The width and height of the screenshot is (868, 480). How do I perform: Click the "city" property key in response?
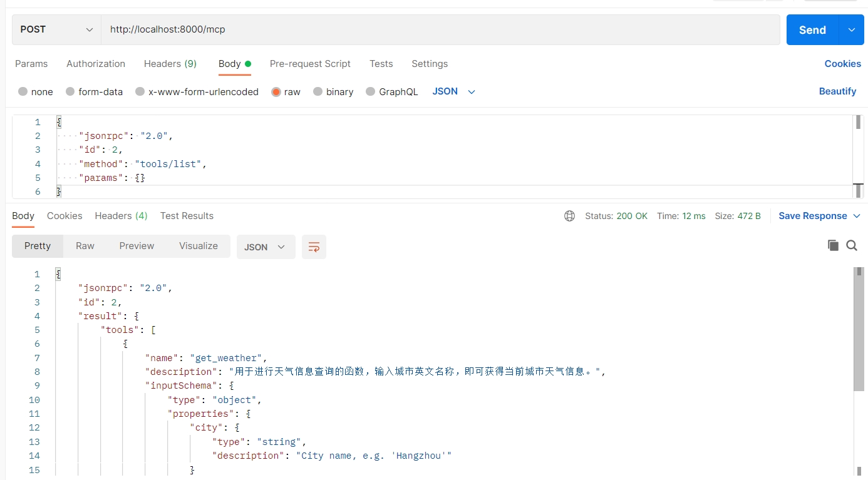207,427
